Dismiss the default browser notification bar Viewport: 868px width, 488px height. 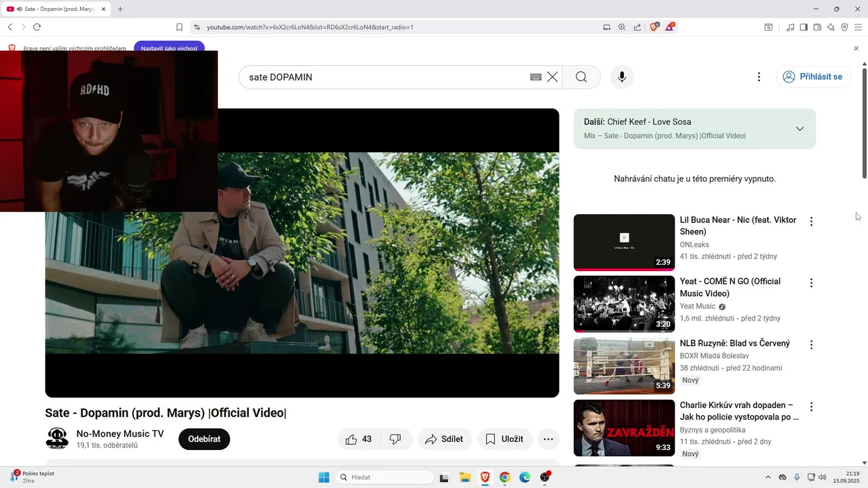click(856, 49)
